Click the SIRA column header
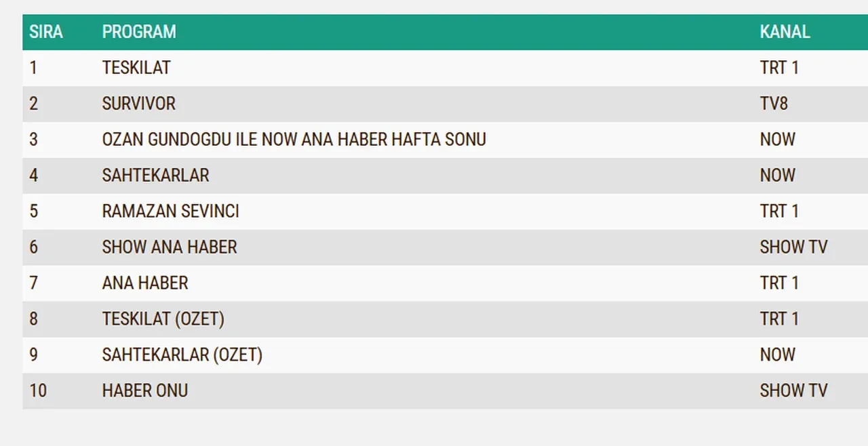Image resolution: width=868 pixels, height=446 pixels. click(46, 32)
